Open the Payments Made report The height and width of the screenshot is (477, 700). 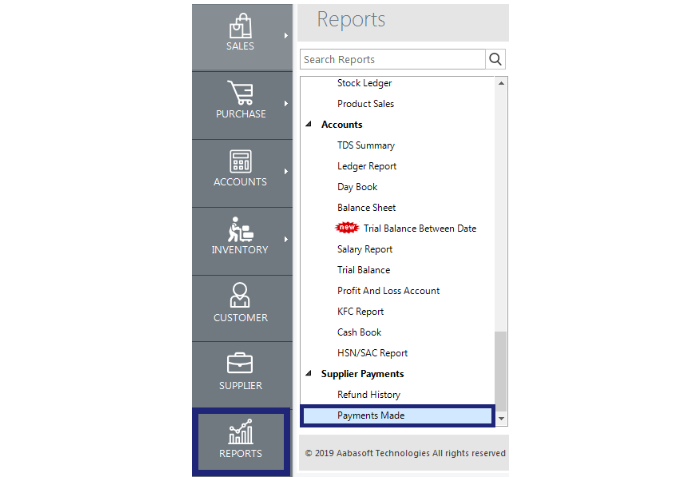coord(397,415)
